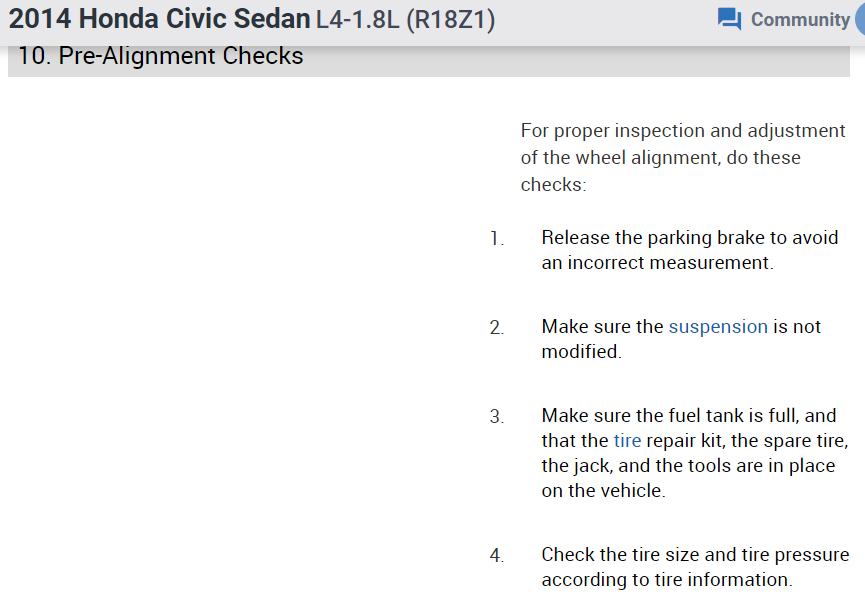The image size is (865, 603).
Task: Select the '10. Pre-Alignment Checks' section header
Action: (160, 56)
